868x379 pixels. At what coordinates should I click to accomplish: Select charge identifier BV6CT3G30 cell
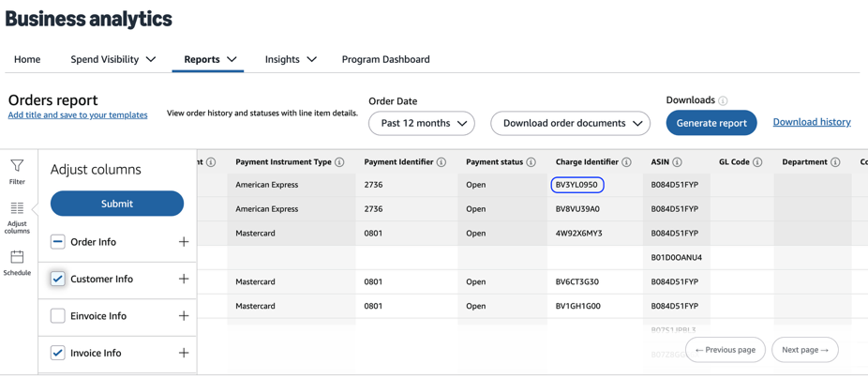[x=578, y=281]
